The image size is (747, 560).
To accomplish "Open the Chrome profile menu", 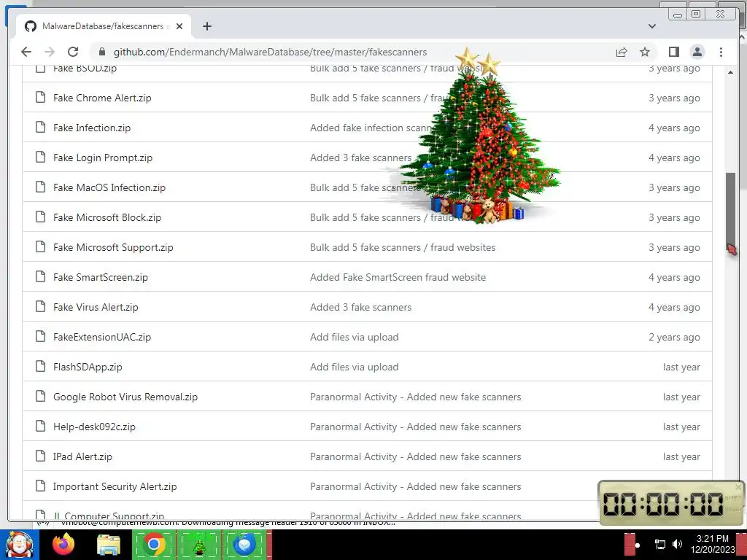I will click(x=697, y=52).
